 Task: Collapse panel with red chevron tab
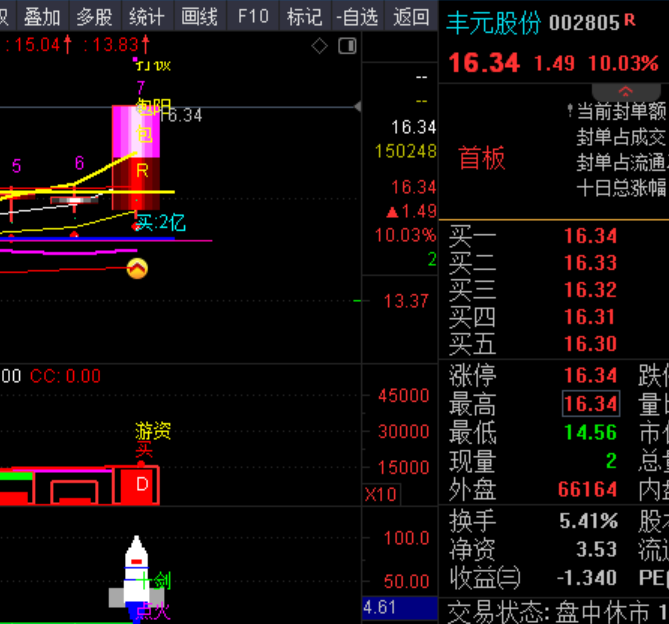(x=625, y=92)
